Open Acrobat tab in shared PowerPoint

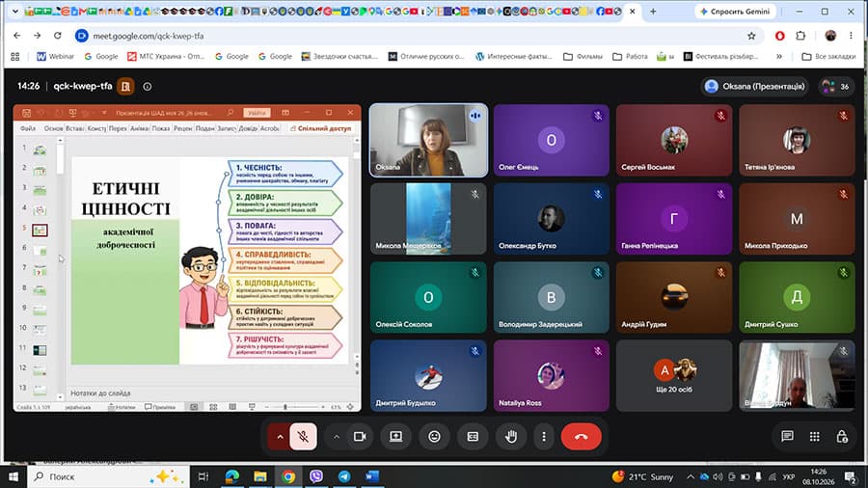pos(270,128)
